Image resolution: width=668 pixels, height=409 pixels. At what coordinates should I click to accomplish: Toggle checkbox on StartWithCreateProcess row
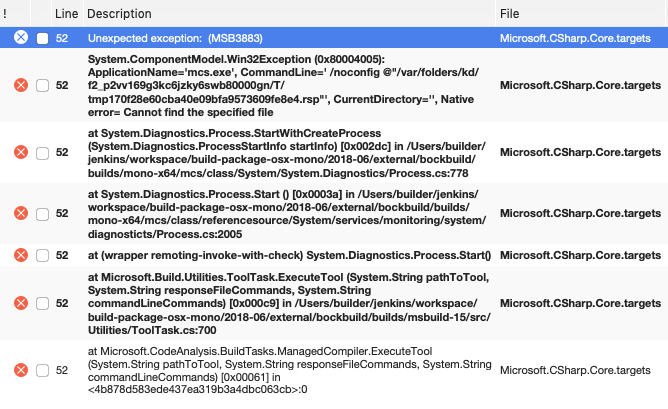43,153
